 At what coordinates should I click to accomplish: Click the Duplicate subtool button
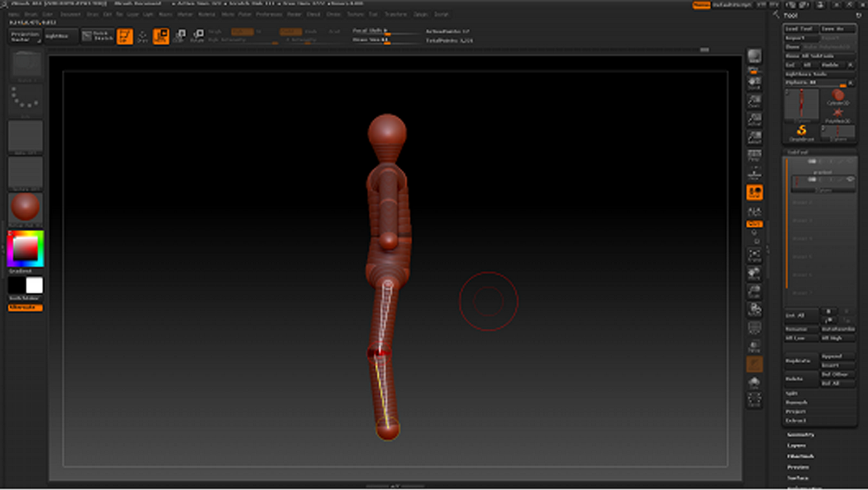801,360
